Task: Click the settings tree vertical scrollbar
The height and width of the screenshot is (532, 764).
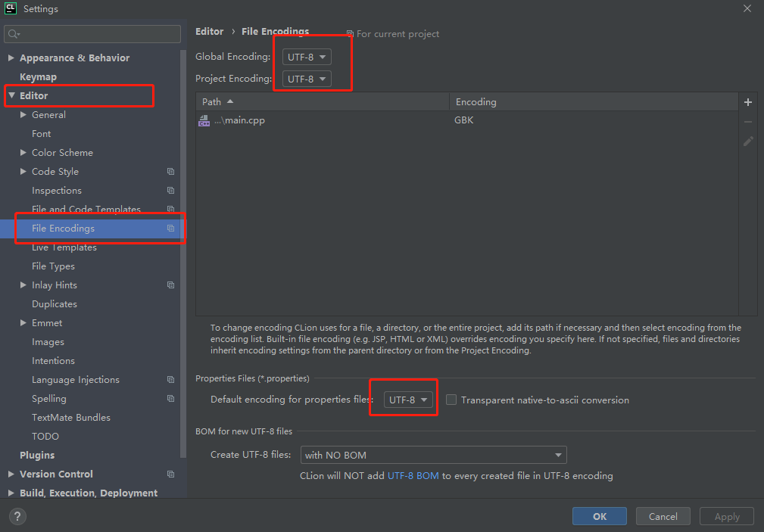Action: (183, 254)
